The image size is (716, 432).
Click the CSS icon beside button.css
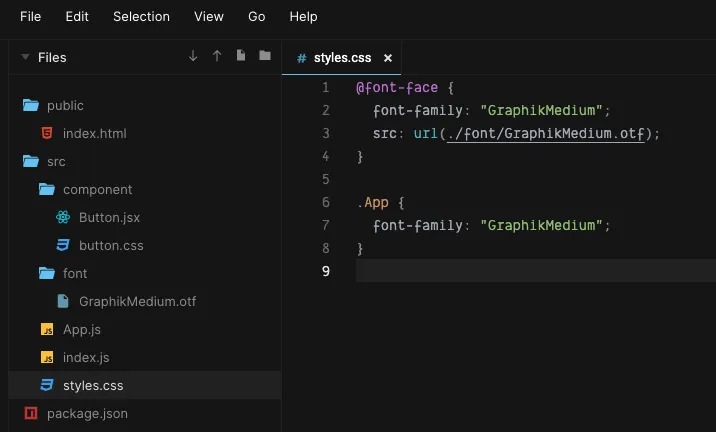tap(62, 245)
